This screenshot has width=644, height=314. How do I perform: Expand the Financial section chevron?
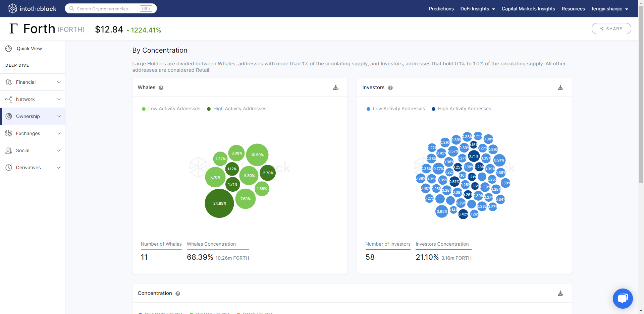(59, 82)
